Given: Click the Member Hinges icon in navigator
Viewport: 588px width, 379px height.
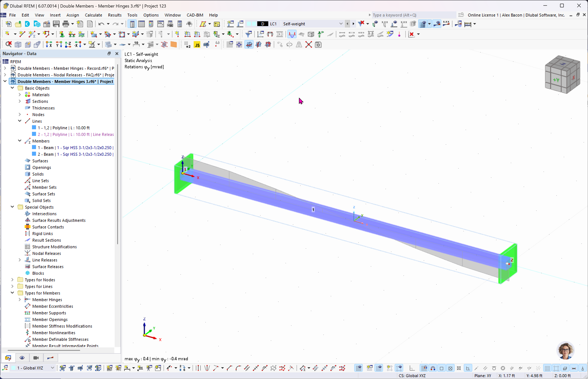Looking at the screenshot, I should 27,299.
